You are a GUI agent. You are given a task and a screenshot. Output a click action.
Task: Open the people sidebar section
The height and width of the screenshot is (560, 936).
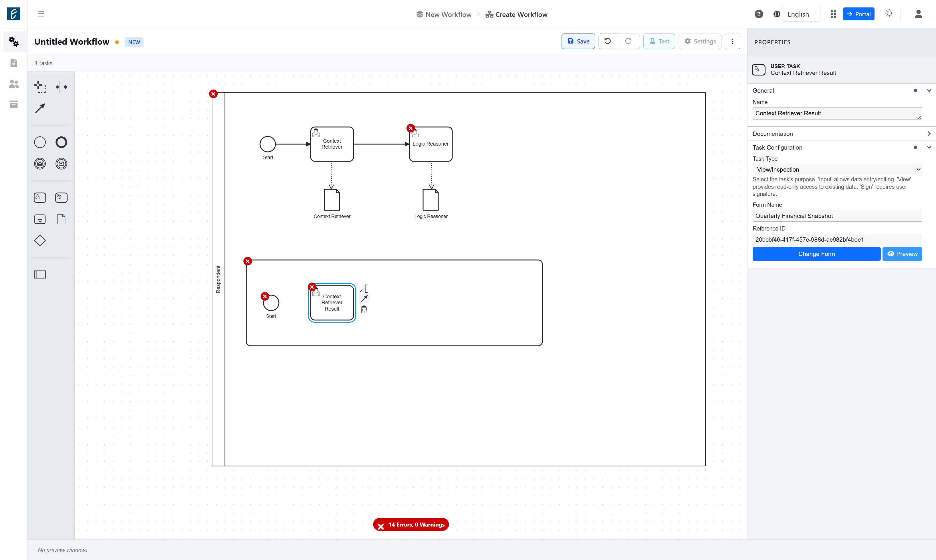(x=13, y=84)
